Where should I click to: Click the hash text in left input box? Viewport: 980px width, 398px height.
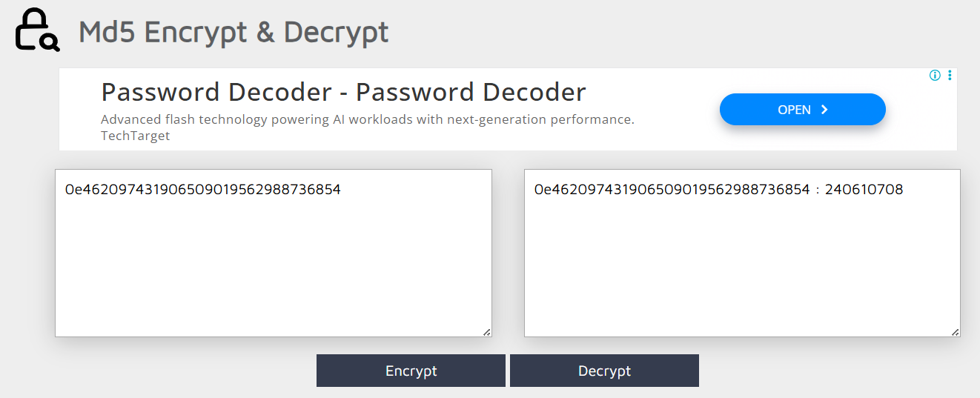click(x=202, y=190)
